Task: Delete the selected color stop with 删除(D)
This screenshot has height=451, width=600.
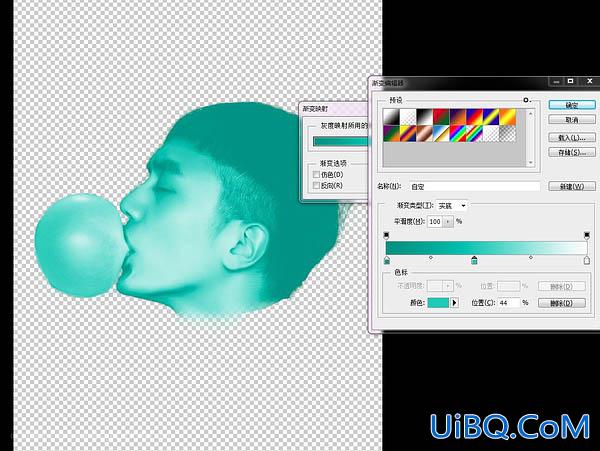Action: pos(562,303)
